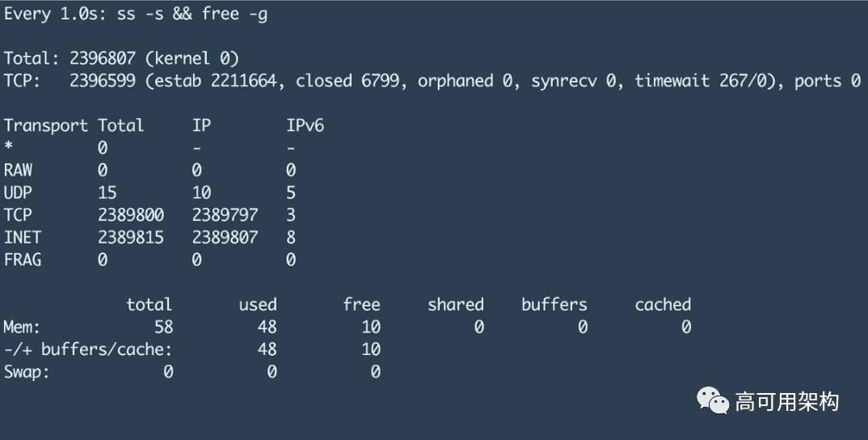Click the Mem total value 58

click(x=164, y=327)
